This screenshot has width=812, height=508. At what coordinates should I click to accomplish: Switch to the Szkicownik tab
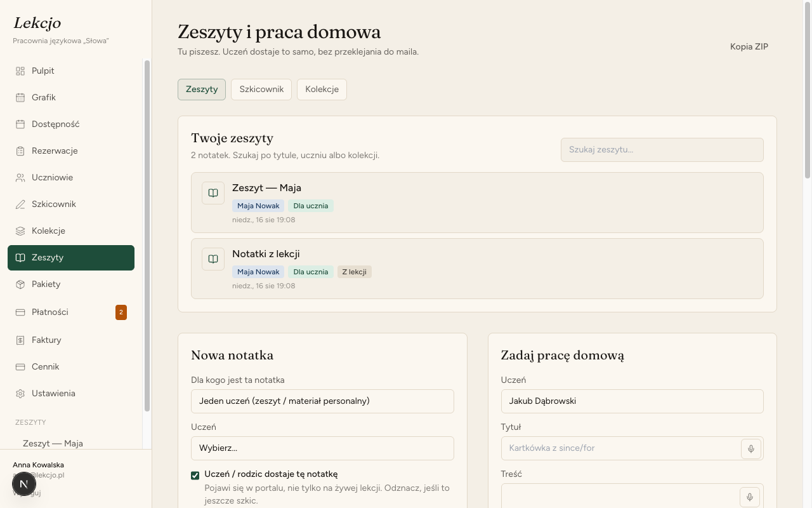261,90
